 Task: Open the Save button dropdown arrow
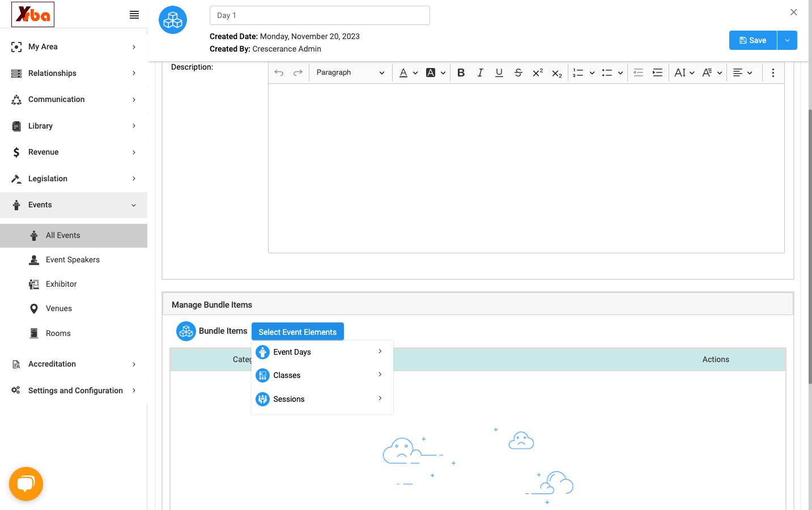787,40
